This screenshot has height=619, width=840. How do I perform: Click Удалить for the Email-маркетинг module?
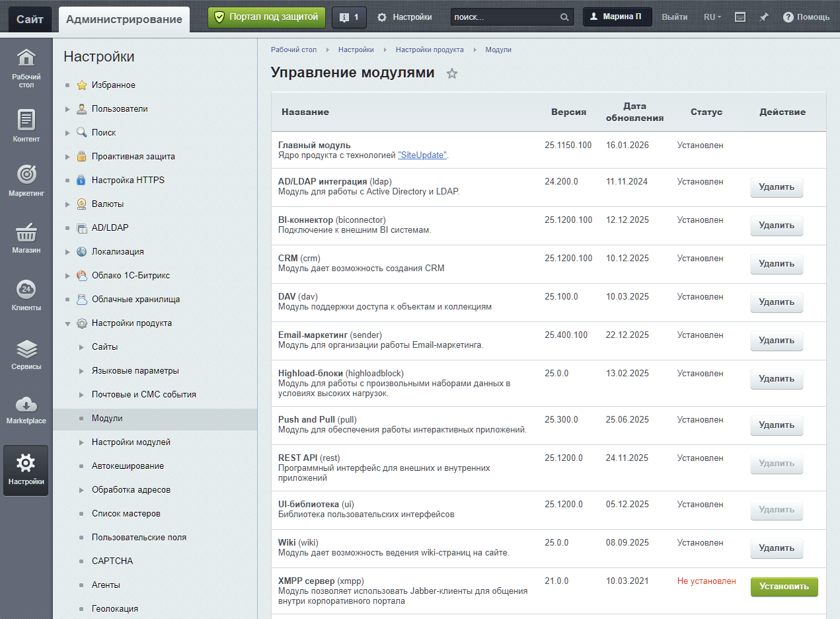(777, 341)
